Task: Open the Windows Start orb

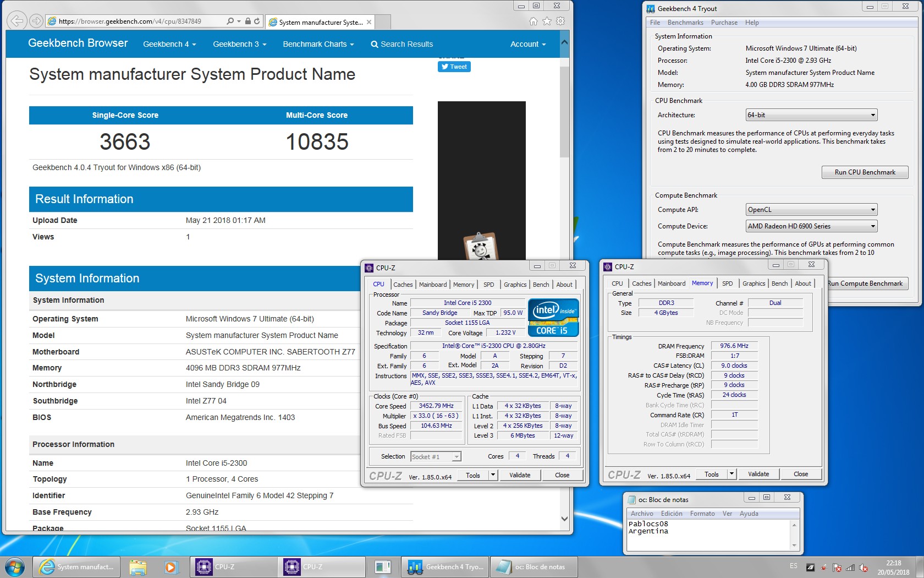Action: coord(15,566)
